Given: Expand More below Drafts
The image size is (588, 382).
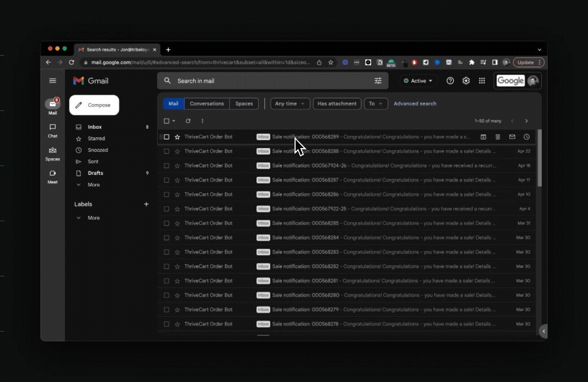Looking at the screenshot, I should (x=93, y=185).
